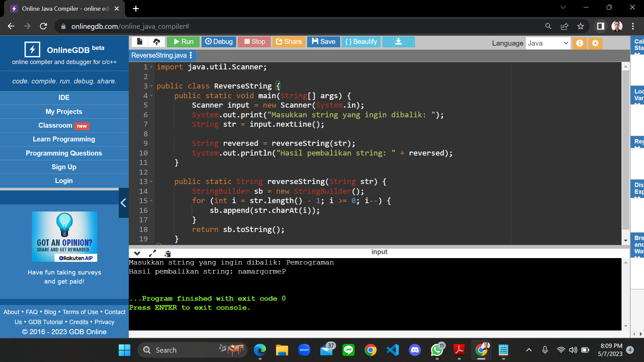Create a new file
644x362 pixels.
(x=140, y=42)
